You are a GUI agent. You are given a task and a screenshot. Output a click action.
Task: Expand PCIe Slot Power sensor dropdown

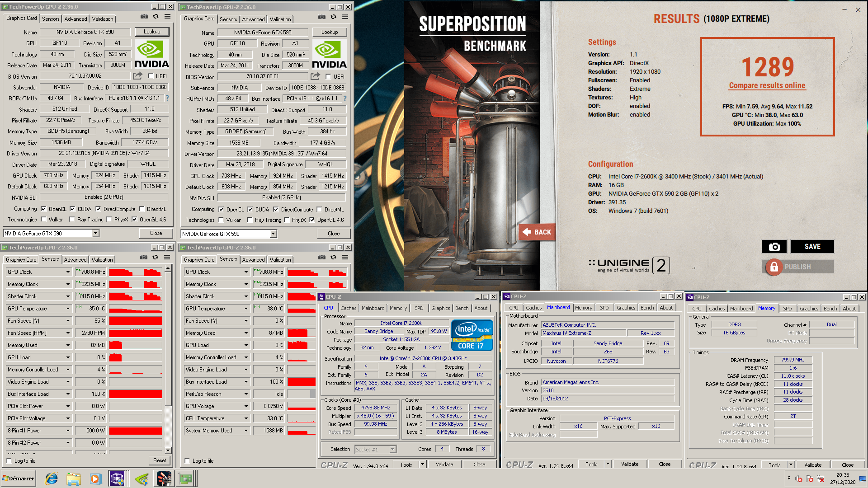[68, 406]
